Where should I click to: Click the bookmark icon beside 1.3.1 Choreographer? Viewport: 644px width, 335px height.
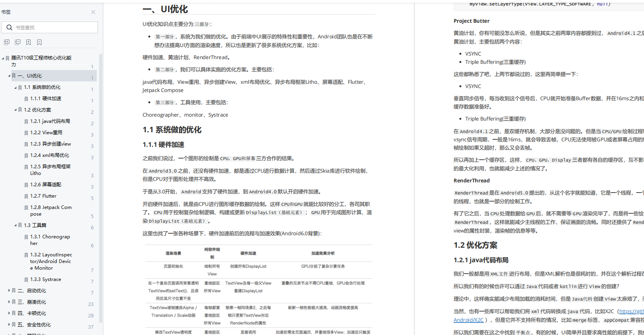(26, 237)
